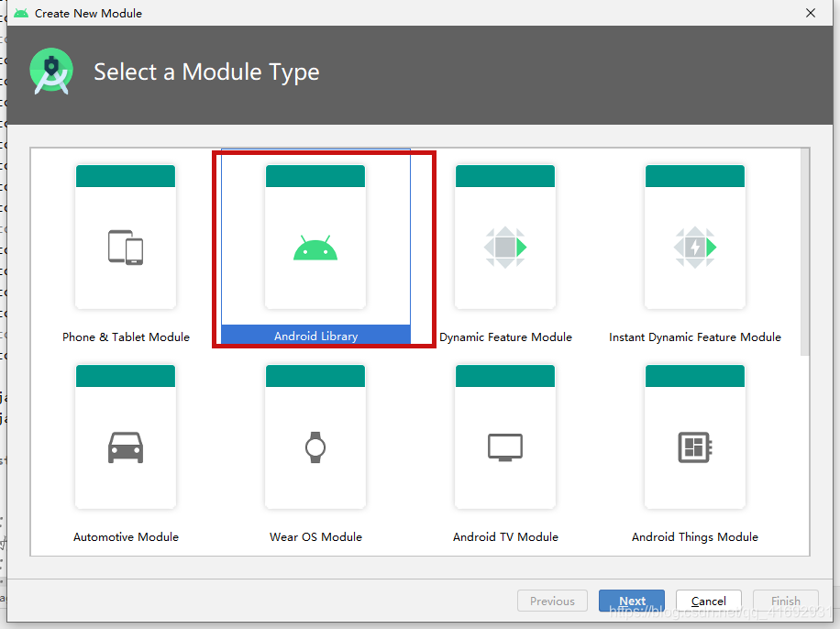
Task: Pick the Android TV Module screen icon
Action: pyautogui.click(x=505, y=447)
